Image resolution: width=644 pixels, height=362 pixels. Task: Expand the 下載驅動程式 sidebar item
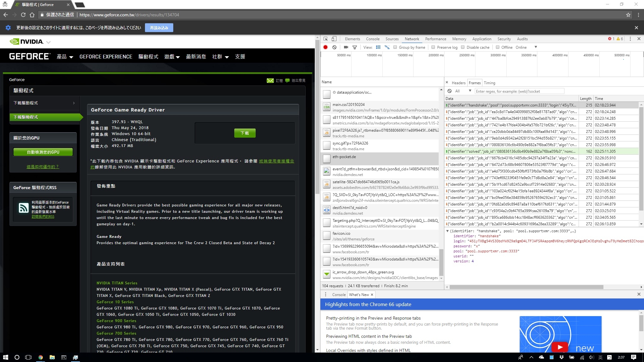(44, 103)
